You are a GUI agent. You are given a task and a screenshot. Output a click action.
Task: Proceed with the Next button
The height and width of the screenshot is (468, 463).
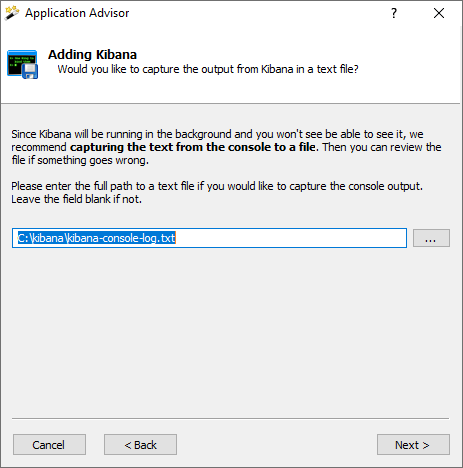[x=413, y=444]
